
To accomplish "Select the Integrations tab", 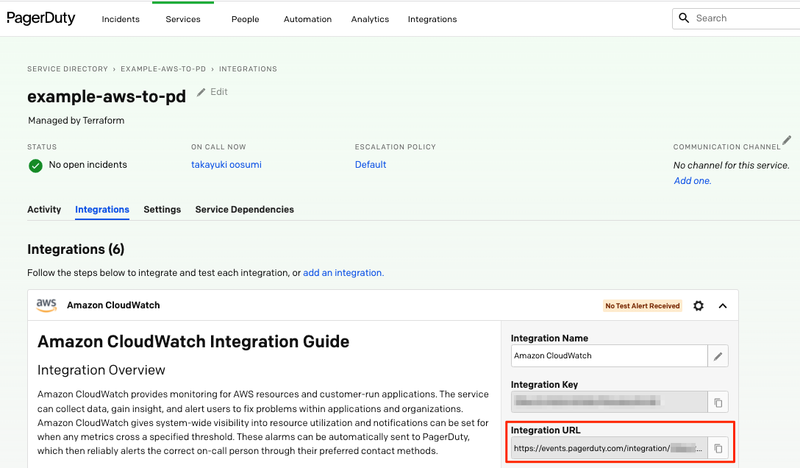I will (102, 209).
